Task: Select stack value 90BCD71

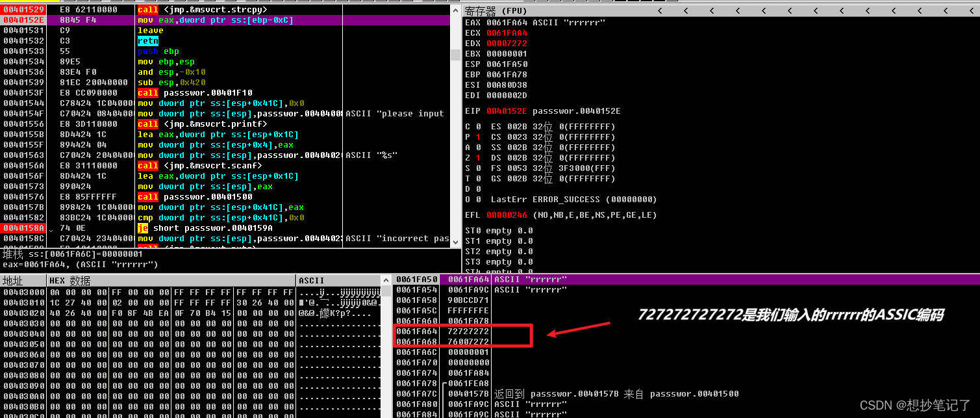Action: pyautogui.click(x=468, y=300)
